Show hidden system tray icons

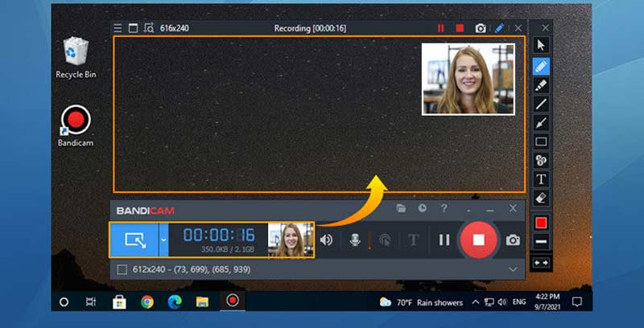pyautogui.click(x=475, y=302)
